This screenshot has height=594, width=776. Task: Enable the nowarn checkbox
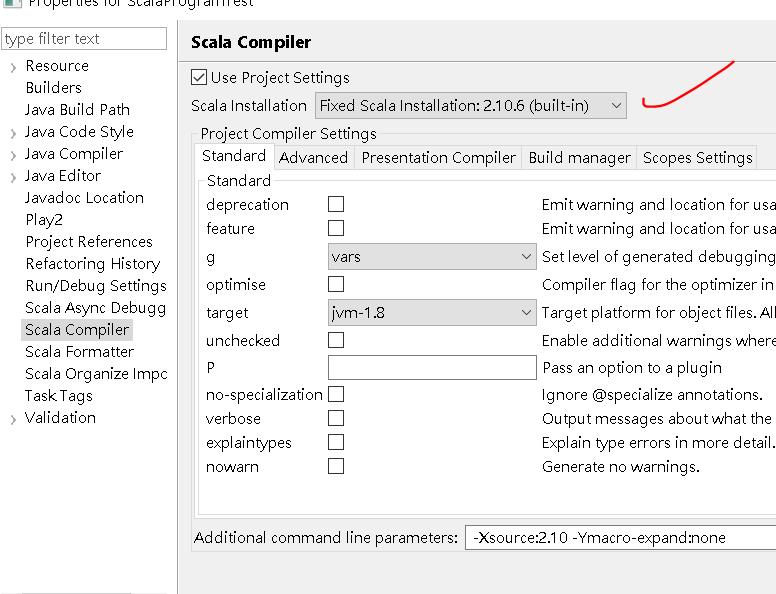tap(336, 466)
